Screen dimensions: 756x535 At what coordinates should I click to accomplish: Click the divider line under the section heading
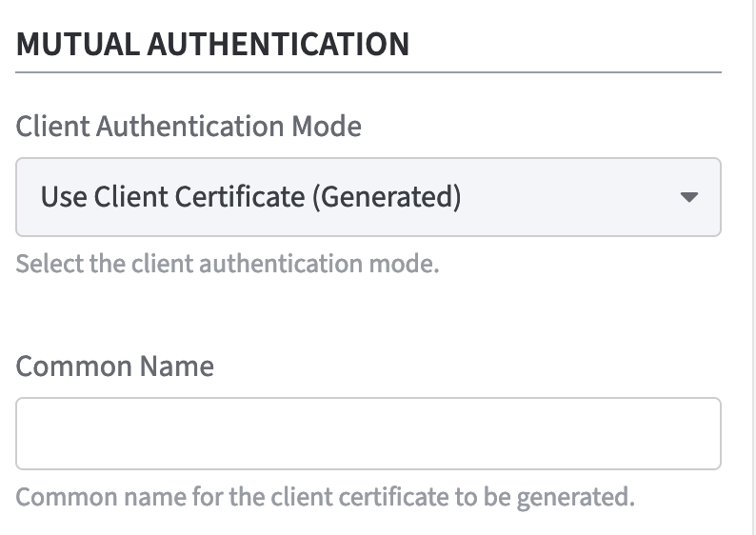tap(368, 72)
